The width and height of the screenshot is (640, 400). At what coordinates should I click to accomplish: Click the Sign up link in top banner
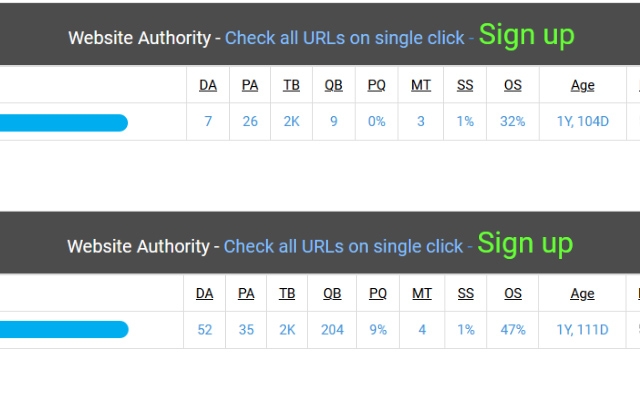[527, 36]
